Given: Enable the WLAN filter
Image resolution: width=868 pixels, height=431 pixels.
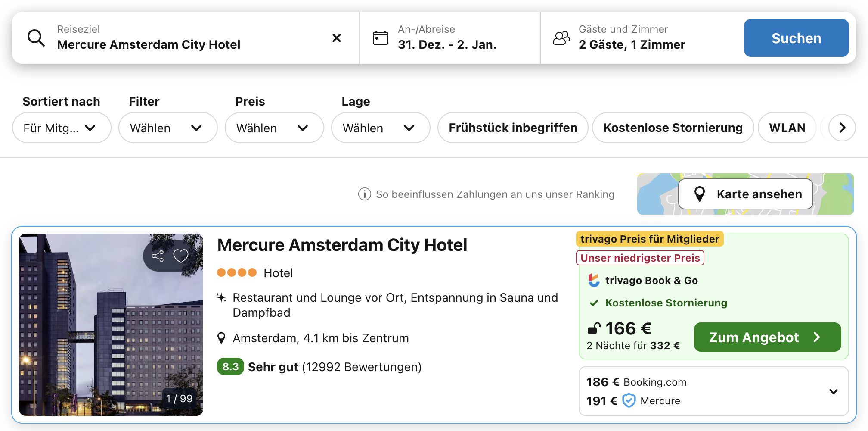Looking at the screenshot, I should [787, 128].
